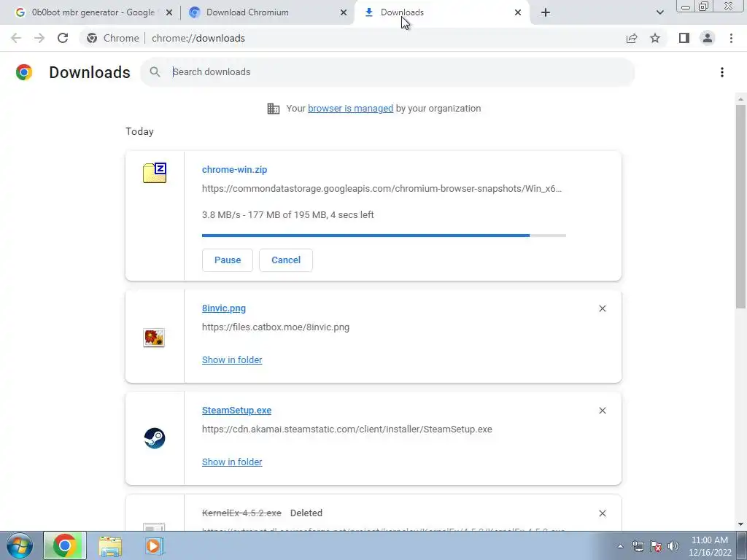This screenshot has height=560, width=747.
Task: Open the browser is managed link
Action: (x=351, y=109)
